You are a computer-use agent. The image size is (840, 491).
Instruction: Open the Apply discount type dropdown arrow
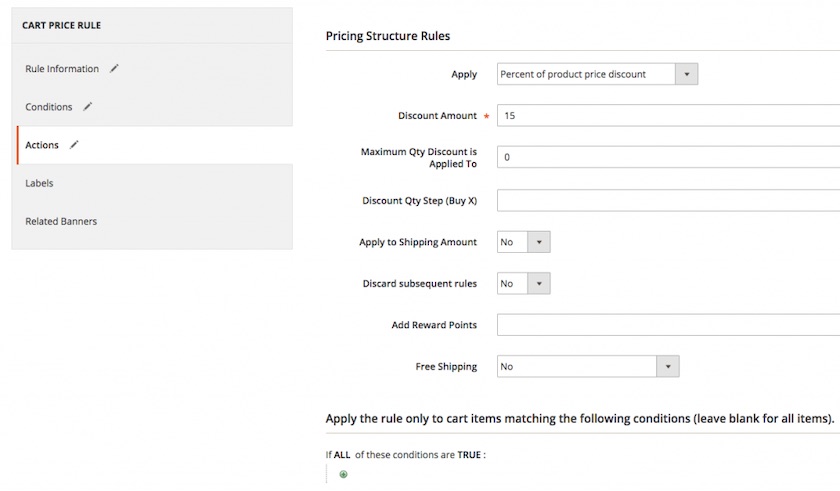coord(686,74)
